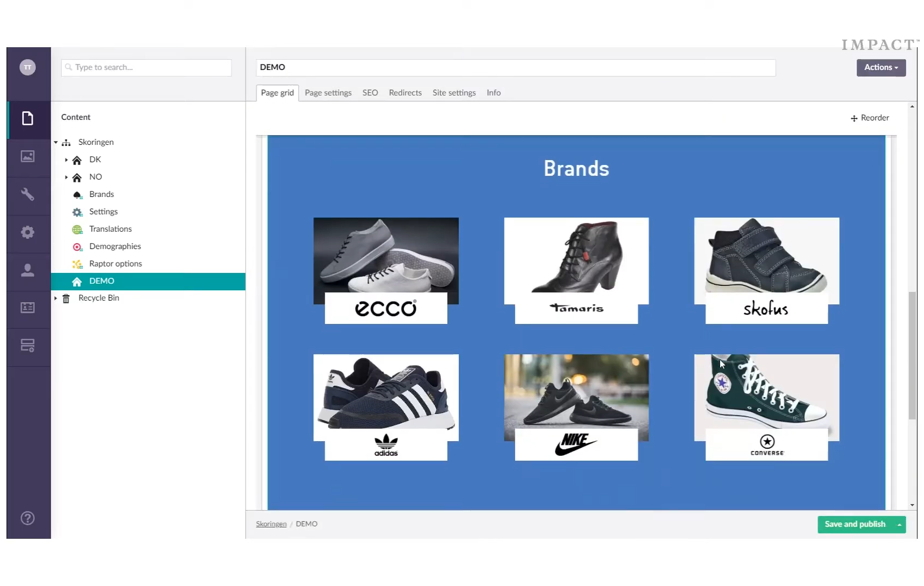924x586 pixels.
Task: Click the DK home icon
Action: pos(77,160)
